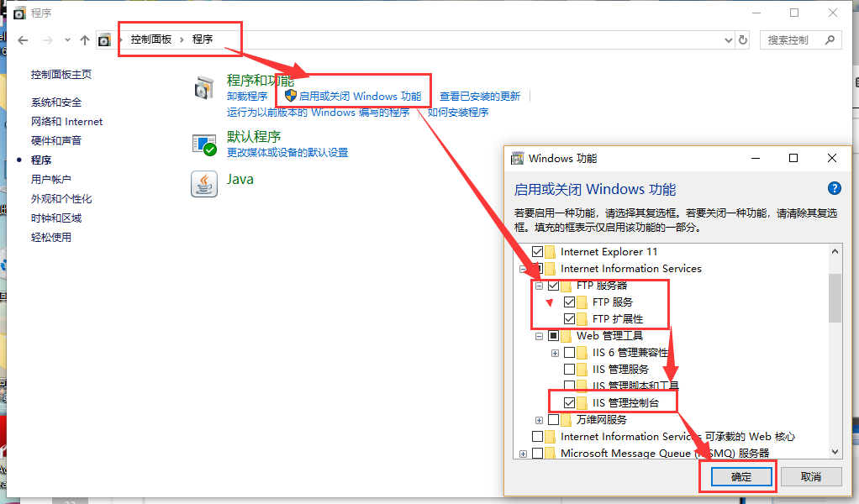Click the address bar control panel icon
859x504 pixels.
coord(104,40)
